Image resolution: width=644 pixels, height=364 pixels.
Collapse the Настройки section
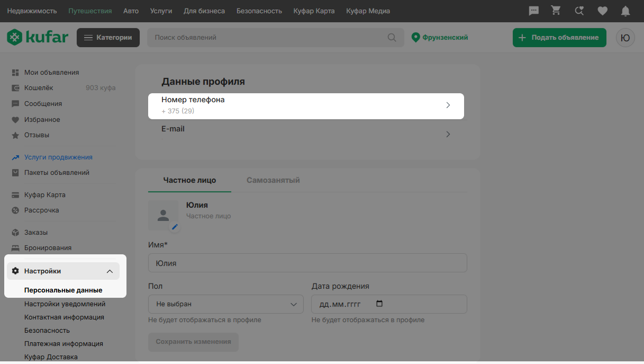[110, 271]
